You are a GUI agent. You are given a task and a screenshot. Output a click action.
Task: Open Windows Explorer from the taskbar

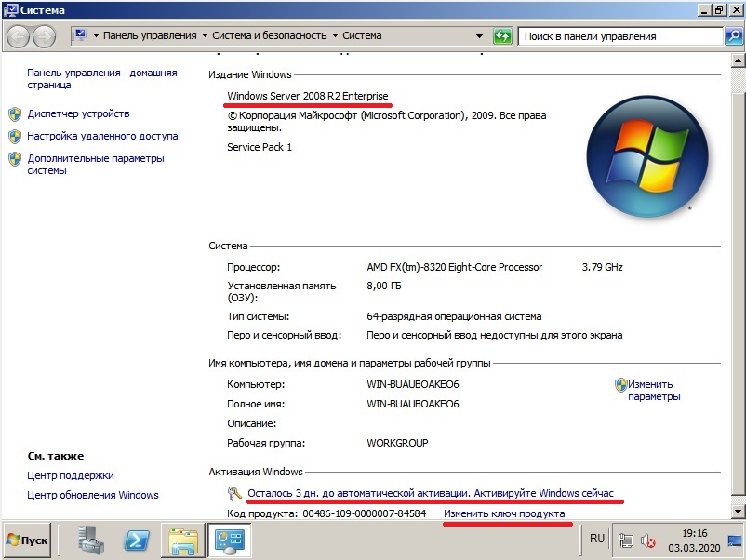(182, 540)
